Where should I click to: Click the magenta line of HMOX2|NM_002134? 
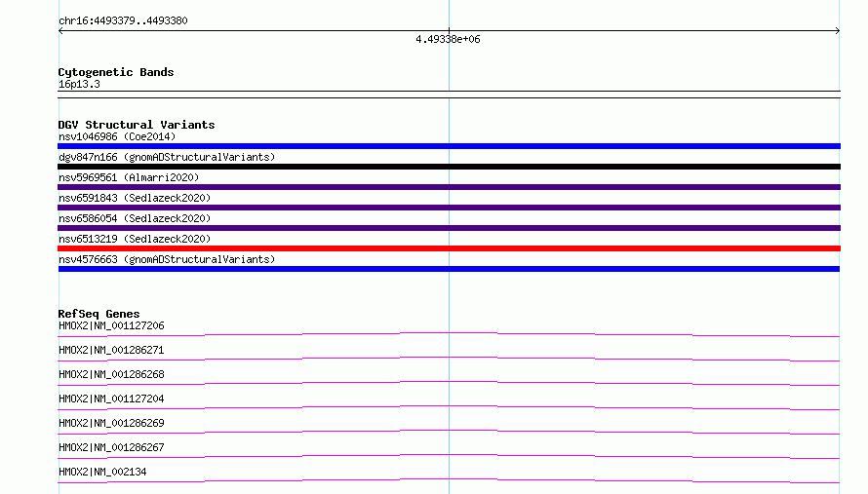(x=449, y=480)
